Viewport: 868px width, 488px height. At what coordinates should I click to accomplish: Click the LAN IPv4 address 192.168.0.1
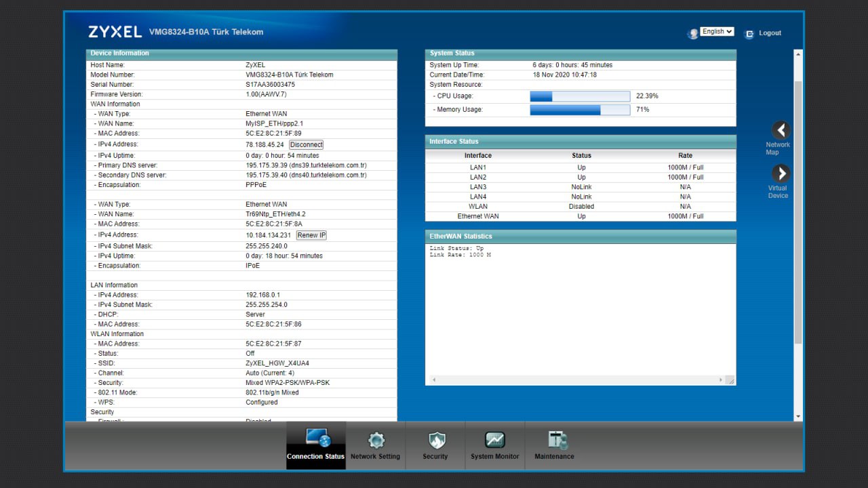pos(262,295)
